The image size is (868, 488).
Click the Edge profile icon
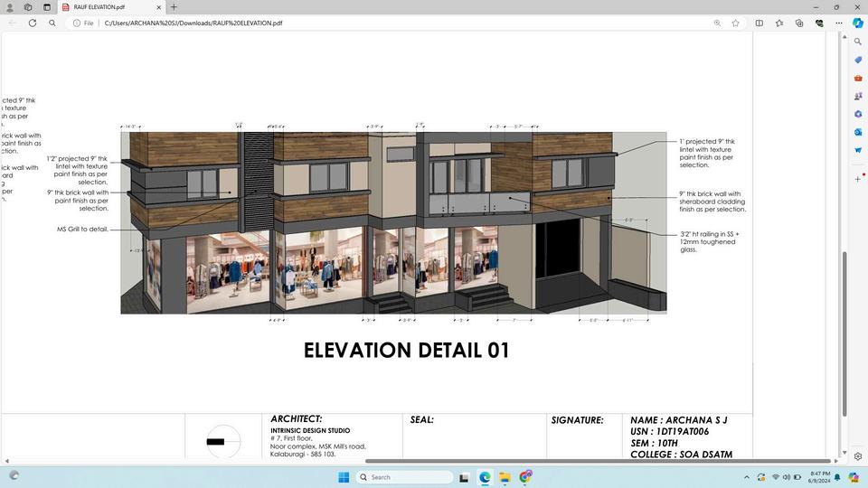click(x=9, y=7)
